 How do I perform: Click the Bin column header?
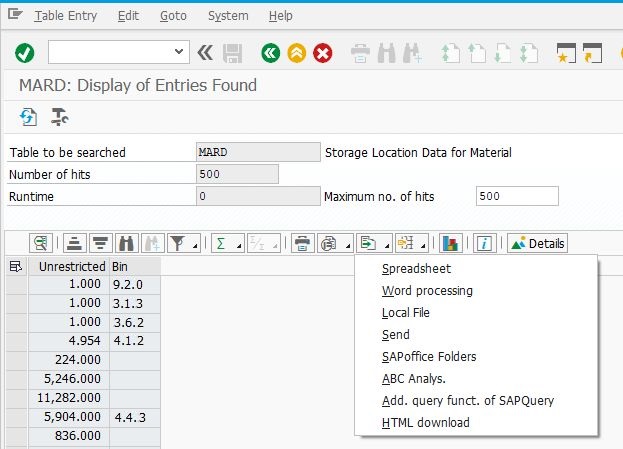(135, 266)
